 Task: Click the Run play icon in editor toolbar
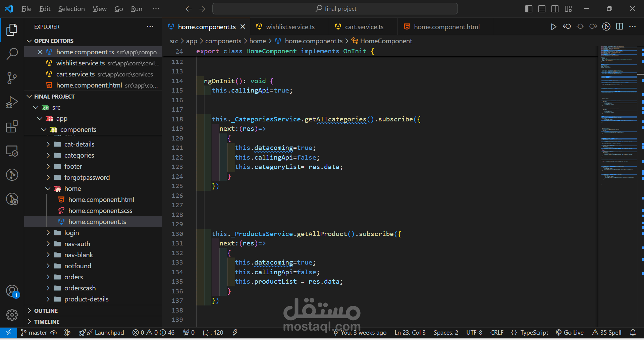[553, 27]
